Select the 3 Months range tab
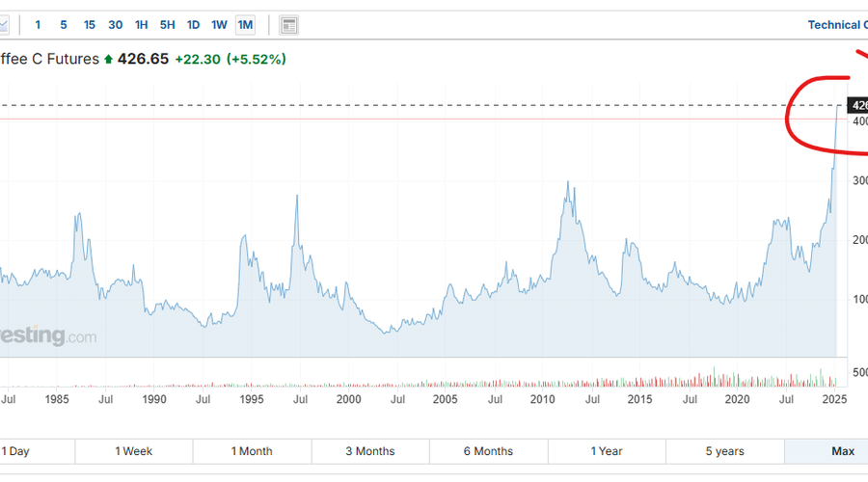The height and width of the screenshot is (482, 868). click(x=369, y=451)
